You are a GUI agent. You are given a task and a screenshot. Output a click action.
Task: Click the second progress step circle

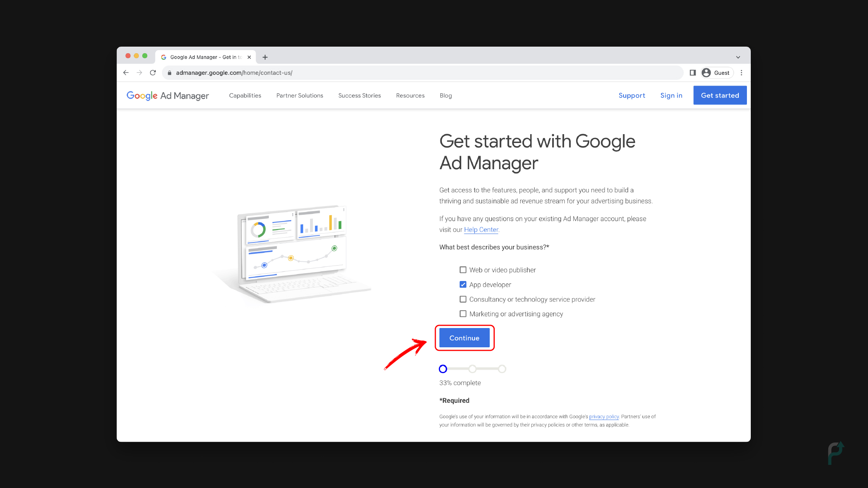(472, 369)
